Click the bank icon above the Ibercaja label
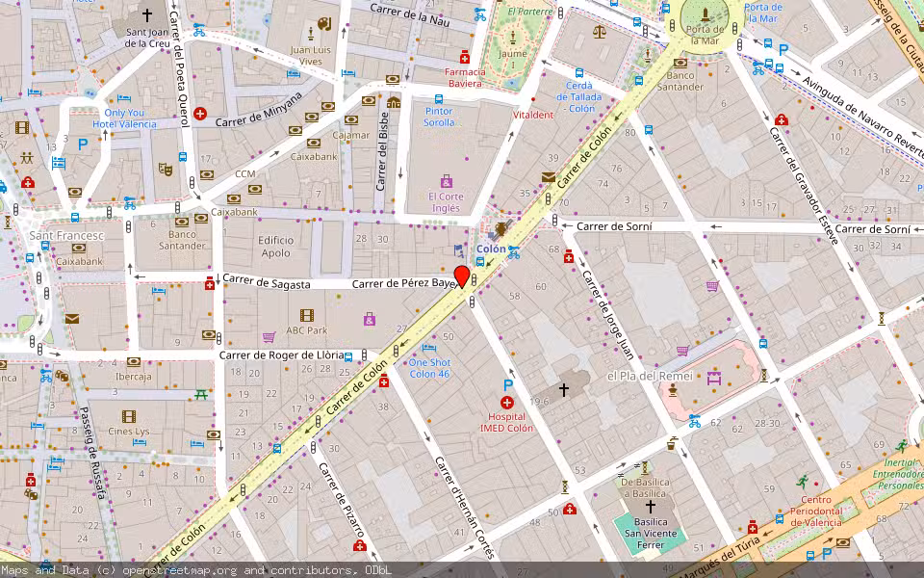The image size is (924, 578). click(134, 362)
